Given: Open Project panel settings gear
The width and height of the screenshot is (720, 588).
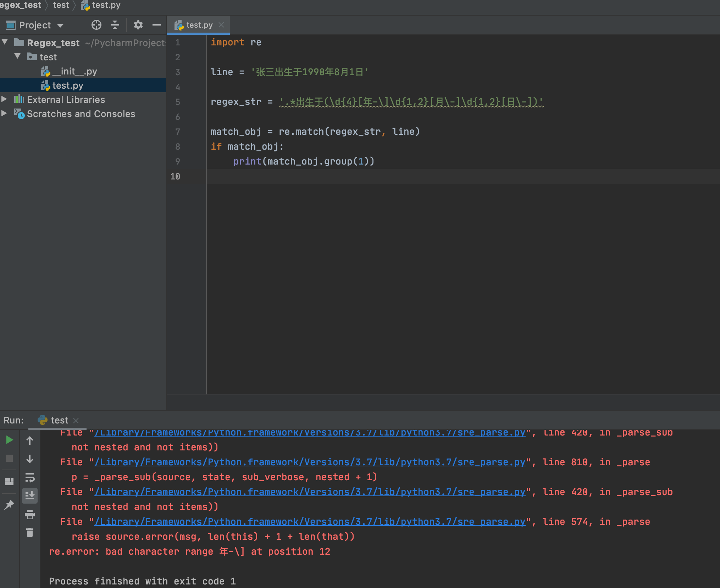Looking at the screenshot, I should coord(138,25).
